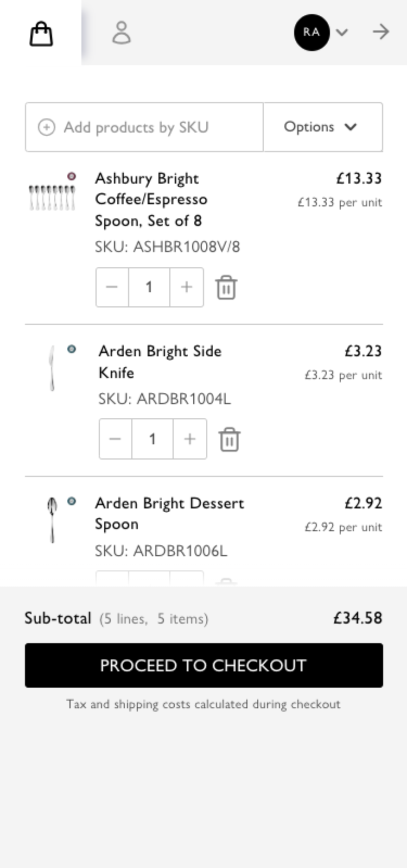This screenshot has width=407, height=868.
Task: Click the plus icon in Add products field
Action: pos(46,127)
